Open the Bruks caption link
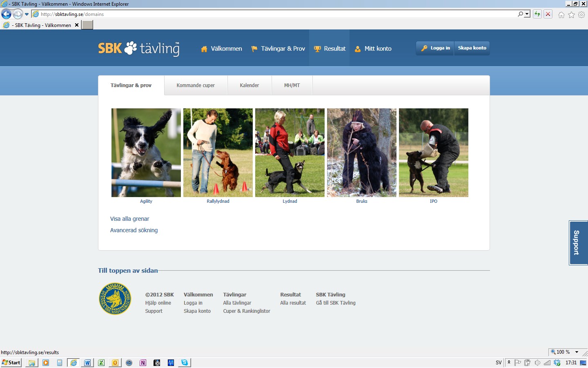Screen dimensions: 588x368 pyautogui.click(x=362, y=201)
